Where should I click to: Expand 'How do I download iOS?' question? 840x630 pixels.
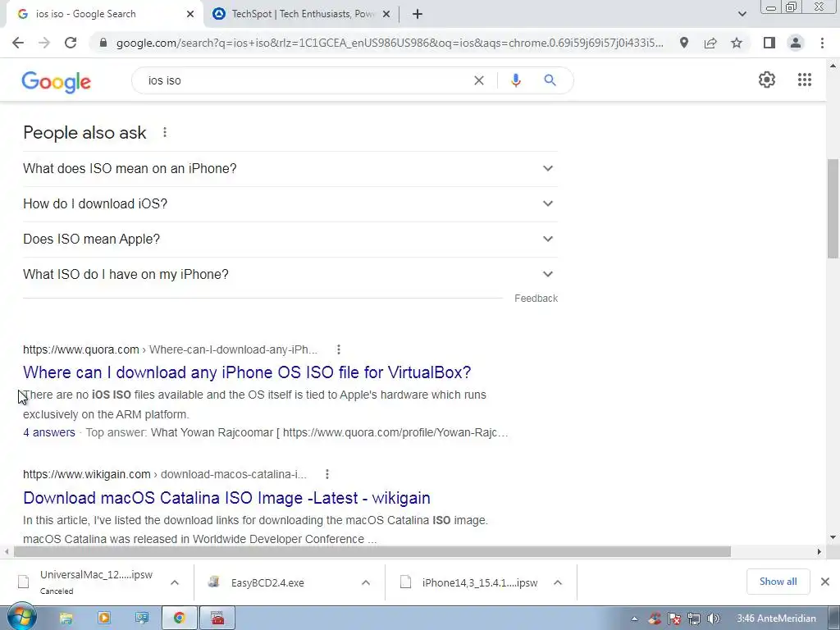[290, 204]
